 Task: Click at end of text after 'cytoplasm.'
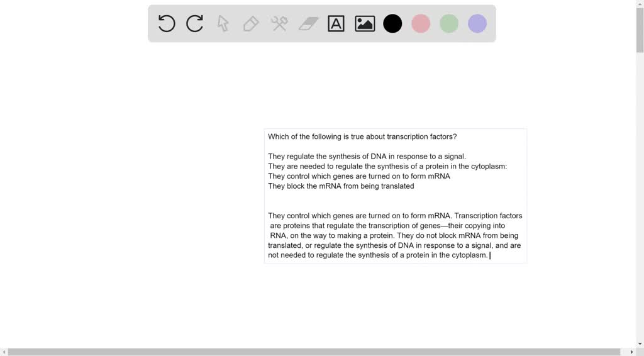491,255
